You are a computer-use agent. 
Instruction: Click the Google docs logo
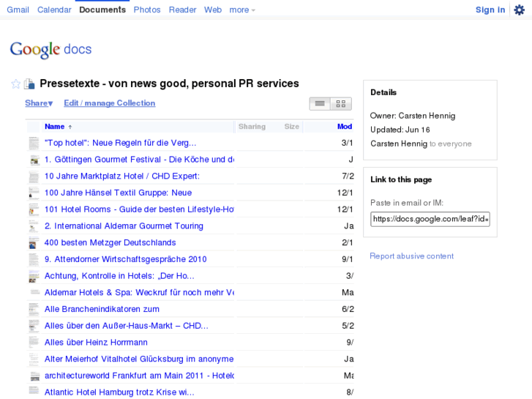pyautogui.click(x=51, y=50)
